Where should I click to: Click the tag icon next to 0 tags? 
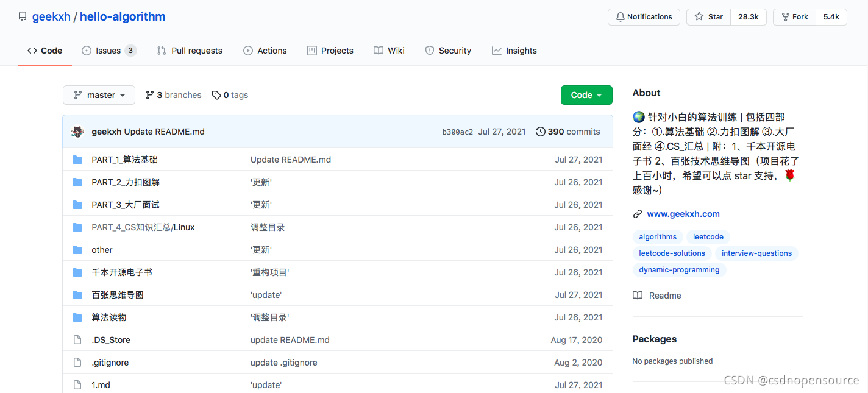click(216, 95)
